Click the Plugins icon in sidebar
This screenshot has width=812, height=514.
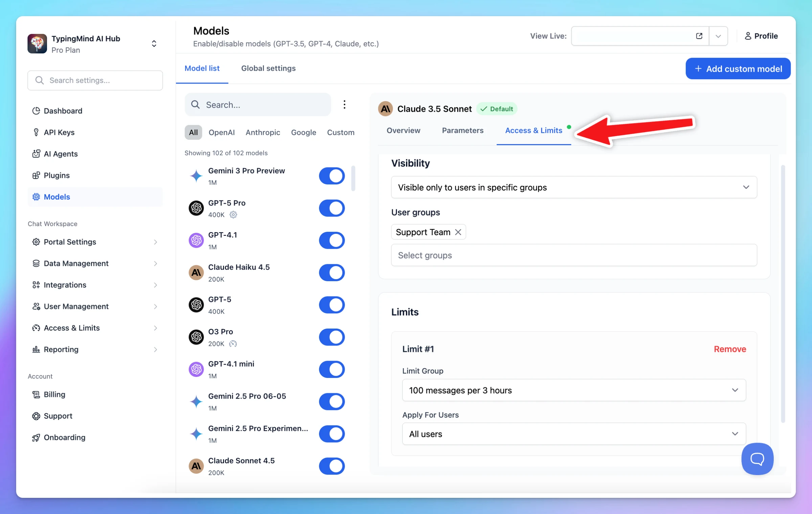[x=36, y=175]
